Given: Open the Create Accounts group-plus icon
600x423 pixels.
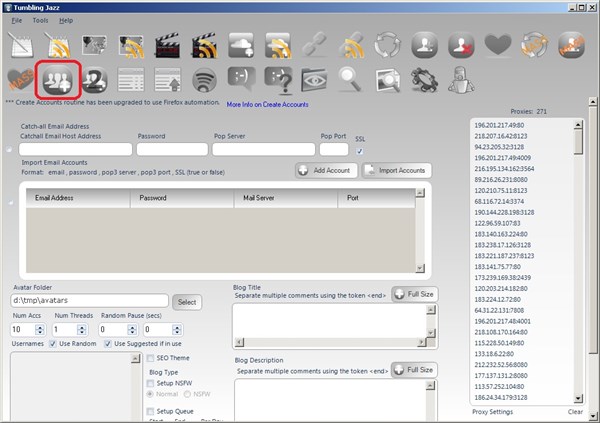Looking at the screenshot, I should [x=57, y=80].
